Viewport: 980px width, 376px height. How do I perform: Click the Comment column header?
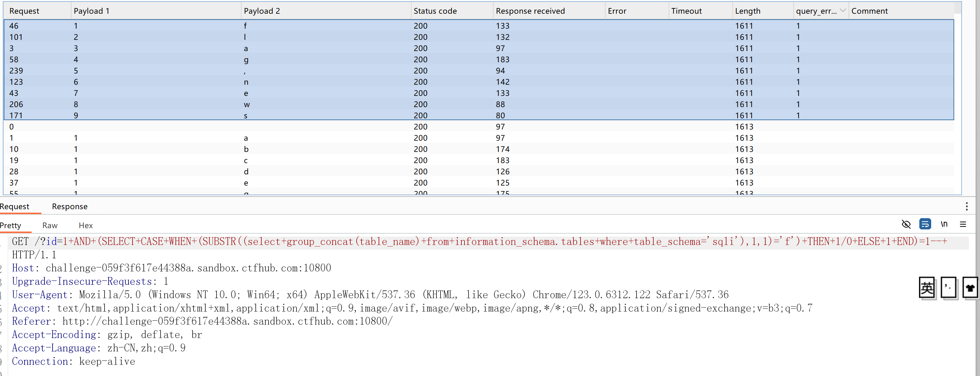[901, 11]
